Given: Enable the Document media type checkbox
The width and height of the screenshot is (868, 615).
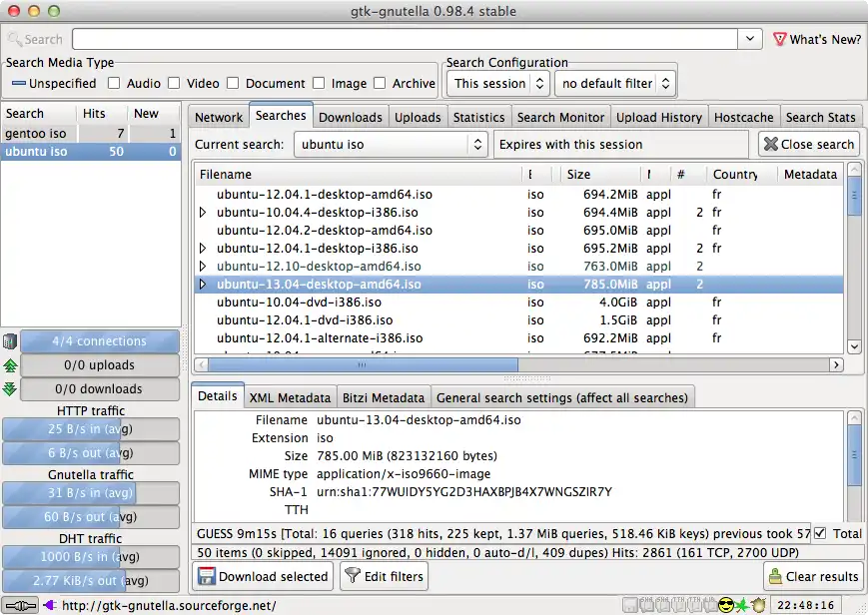Looking at the screenshot, I should (x=233, y=83).
